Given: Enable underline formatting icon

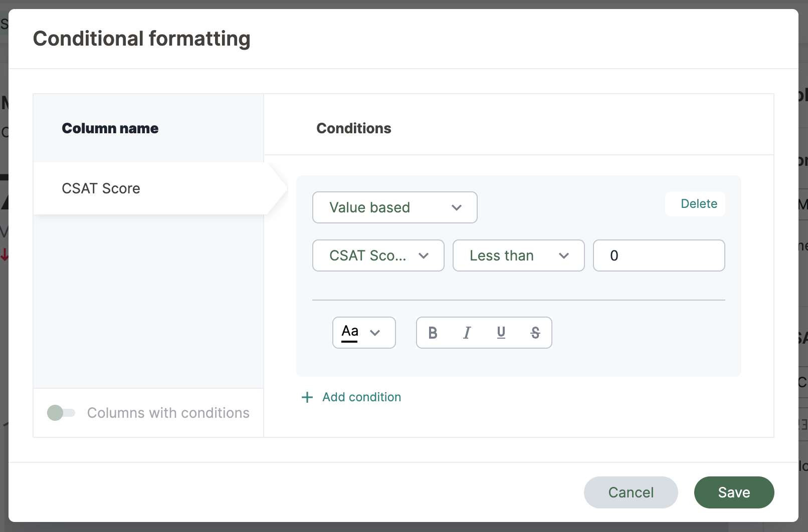Looking at the screenshot, I should coord(501,333).
